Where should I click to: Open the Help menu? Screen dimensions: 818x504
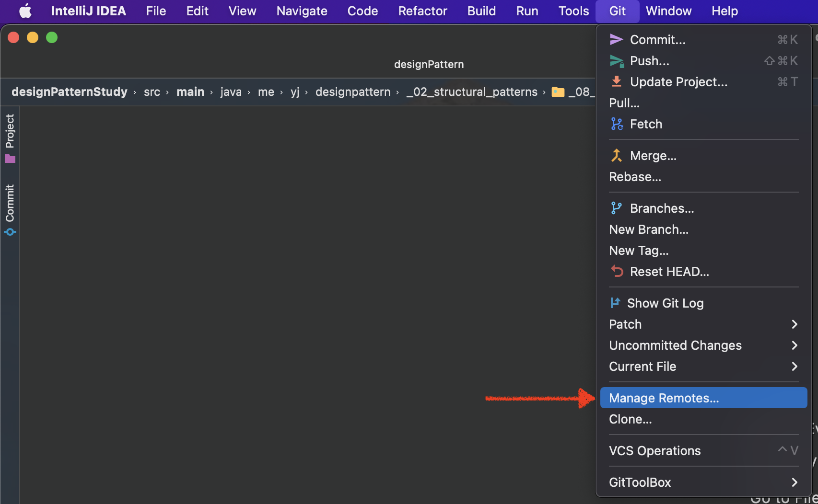pyautogui.click(x=725, y=11)
